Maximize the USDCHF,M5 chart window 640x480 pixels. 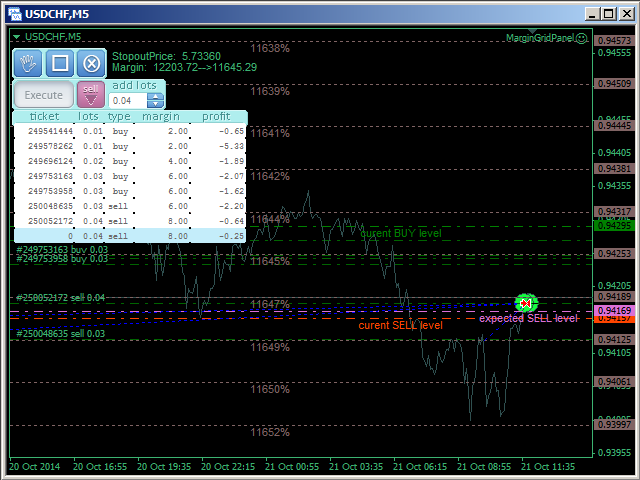click(x=609, y=14)
